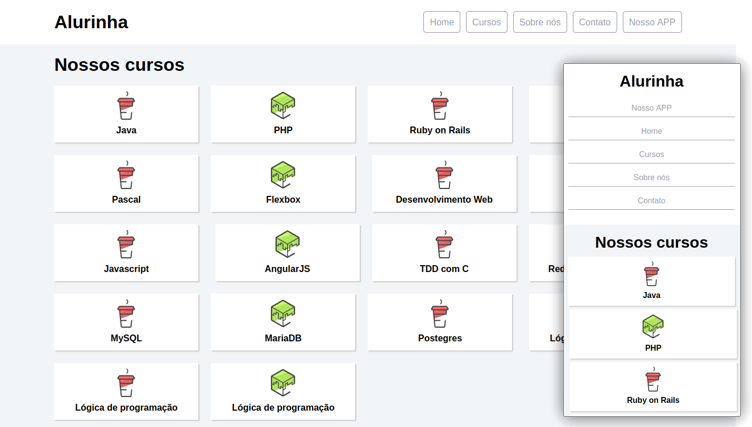
Task: Click the Postegres course cup icon
Action: (440, 314)
